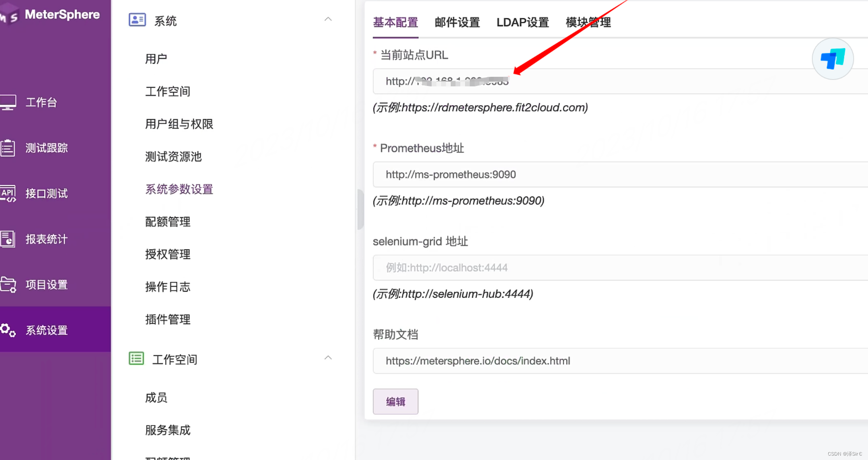The image size is (868, 460).
Task: Collapse the 工作空间 section chevron
Action: (x=328, y=358)
